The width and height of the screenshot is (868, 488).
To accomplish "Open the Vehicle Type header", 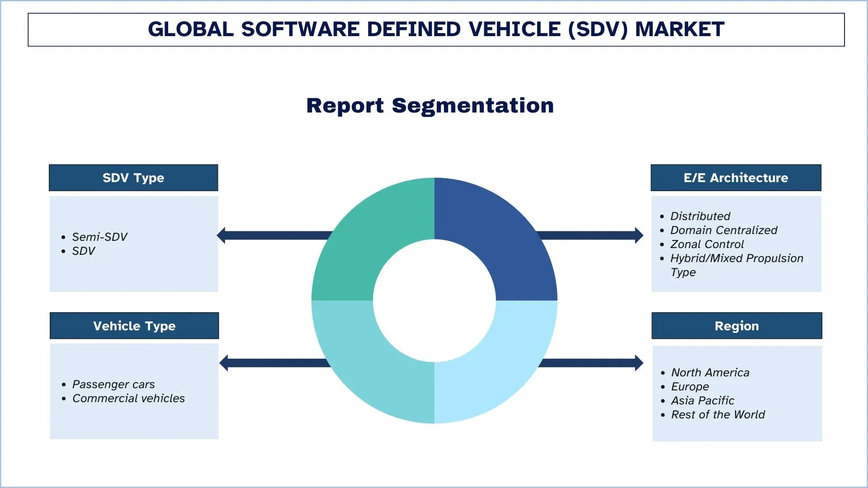I will [x=134, y=326].
